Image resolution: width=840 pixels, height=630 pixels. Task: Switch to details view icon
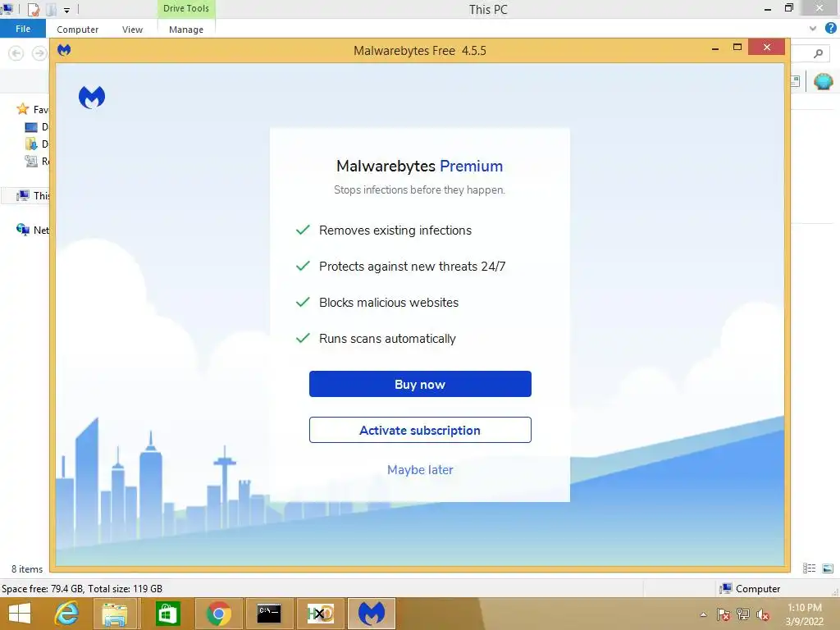[809, 568]
